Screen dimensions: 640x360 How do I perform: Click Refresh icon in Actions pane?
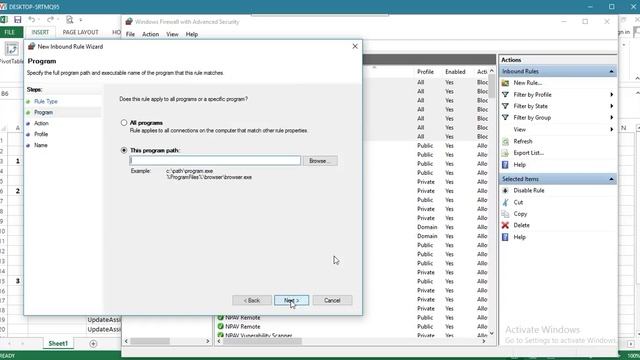(x=505, y=141)
